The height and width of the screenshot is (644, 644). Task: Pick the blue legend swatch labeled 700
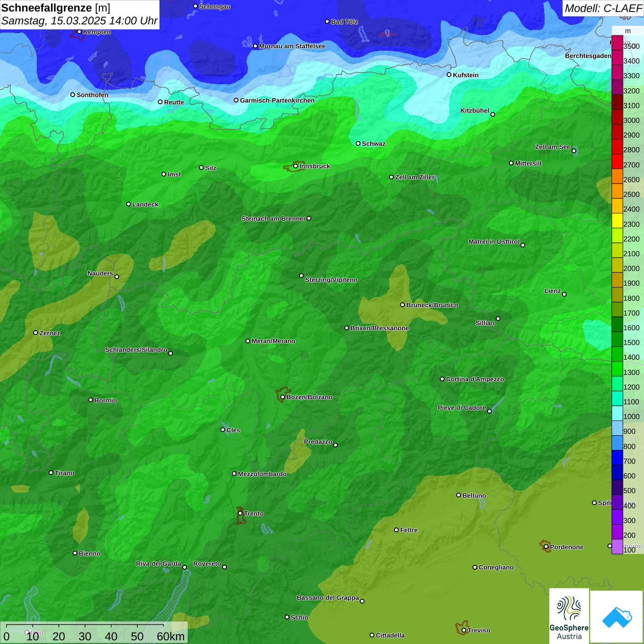617,458
